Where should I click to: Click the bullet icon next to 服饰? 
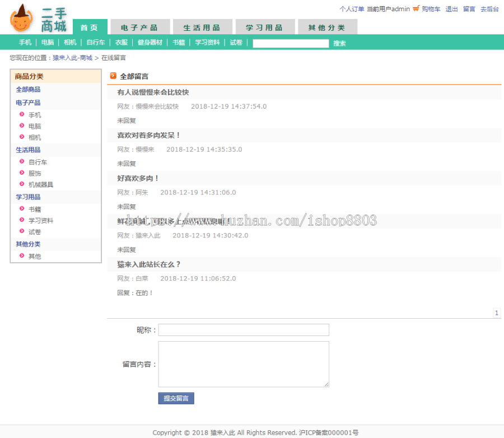22,173
